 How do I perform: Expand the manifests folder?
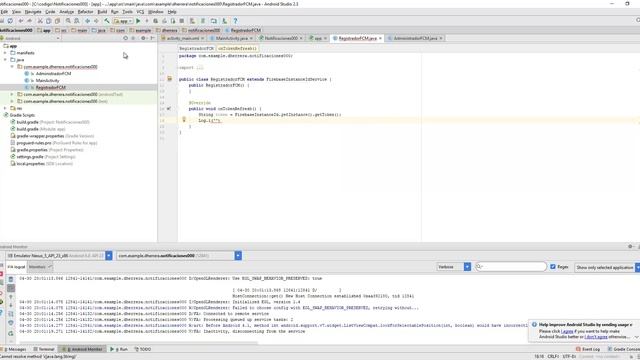[x=5, y=53]
